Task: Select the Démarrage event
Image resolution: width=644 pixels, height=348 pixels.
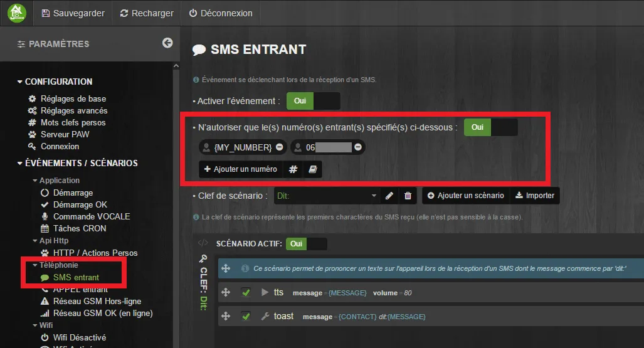Action: coord(67,192)
